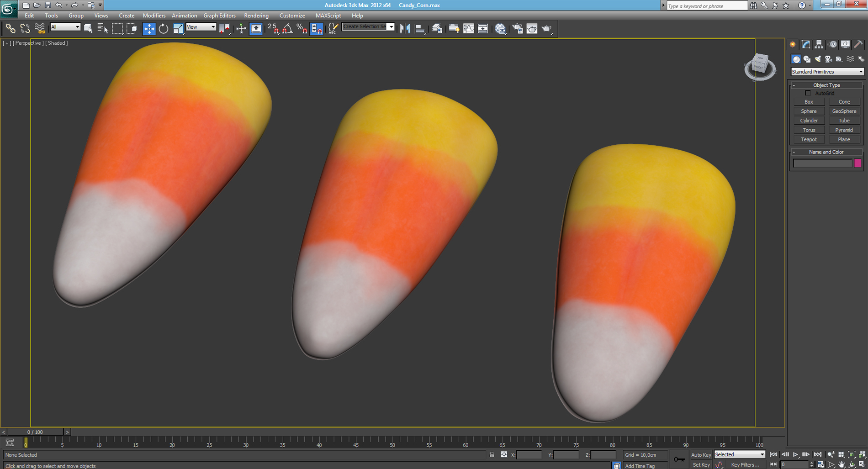868x469 pixels.
Task: Open the Curve Editor
Action: (x=469, y=28)
